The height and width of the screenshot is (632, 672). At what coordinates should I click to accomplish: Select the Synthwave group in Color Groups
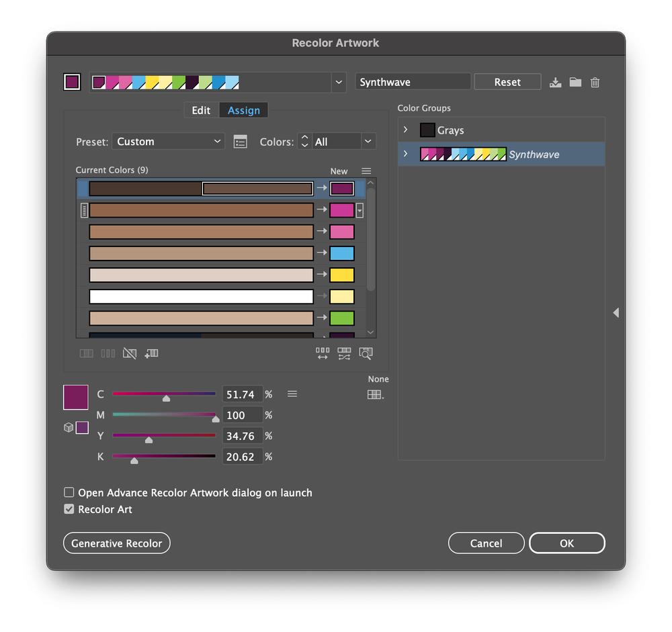[501, 154]
